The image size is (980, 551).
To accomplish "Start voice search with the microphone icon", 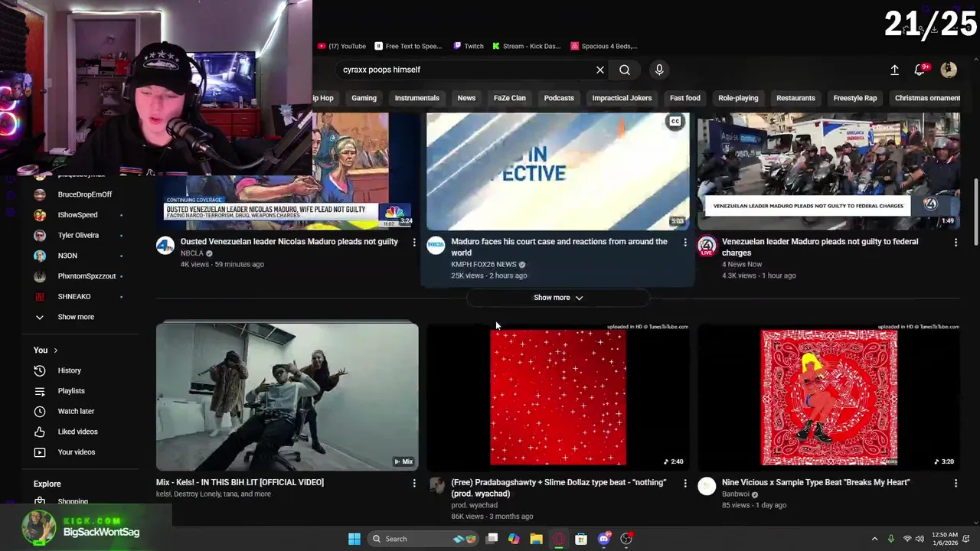I will pos(659,70).
